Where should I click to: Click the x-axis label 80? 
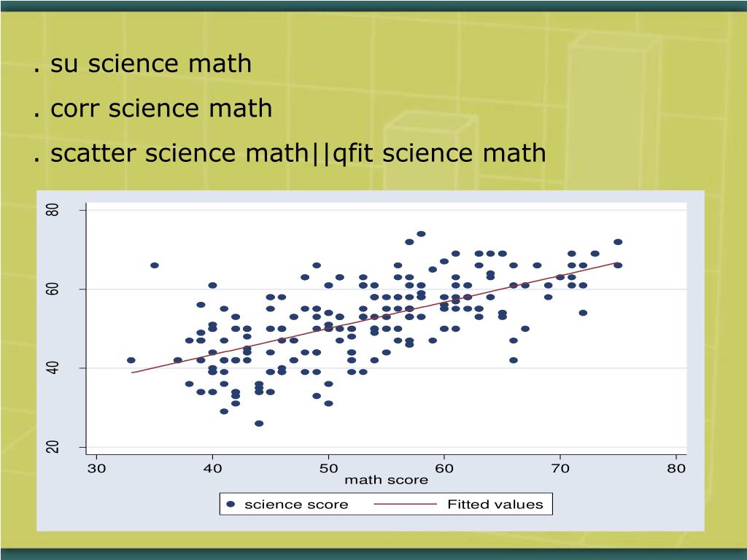676,469
